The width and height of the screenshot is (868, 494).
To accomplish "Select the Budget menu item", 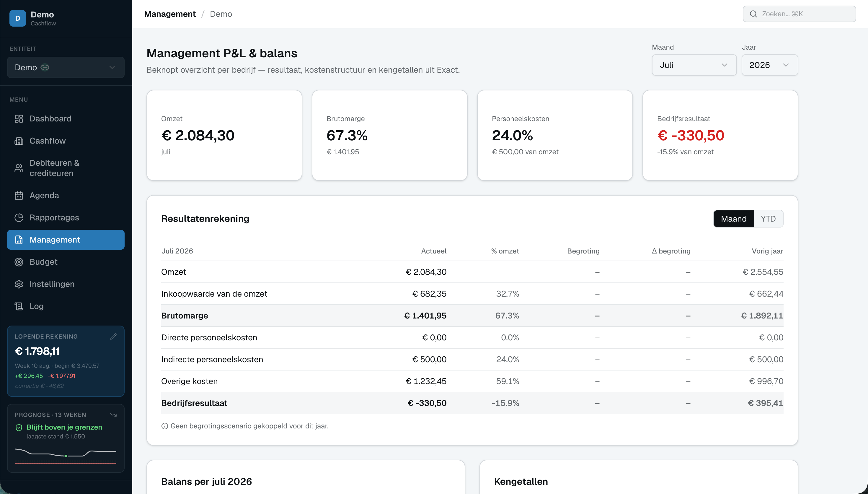I will click(66, 262).
